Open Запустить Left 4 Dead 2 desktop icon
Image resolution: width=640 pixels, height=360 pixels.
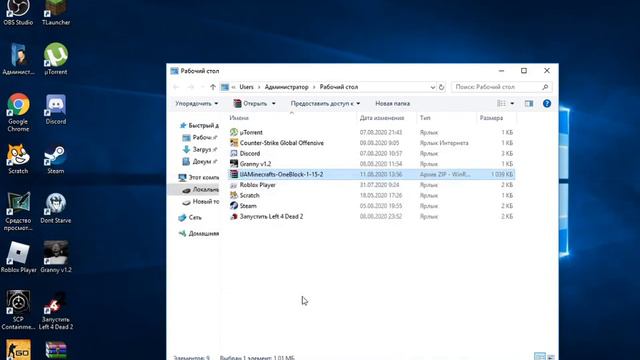[x=56, y=310]
